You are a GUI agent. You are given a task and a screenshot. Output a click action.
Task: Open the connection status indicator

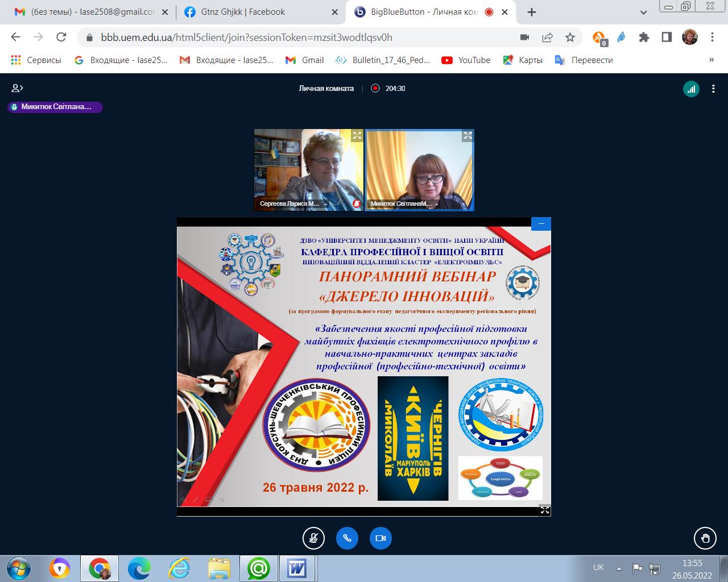point(691,89)
